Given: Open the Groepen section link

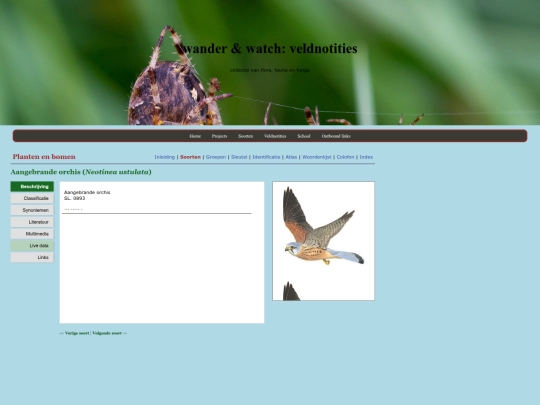Looking at the screenshot, I should [216, 157].
